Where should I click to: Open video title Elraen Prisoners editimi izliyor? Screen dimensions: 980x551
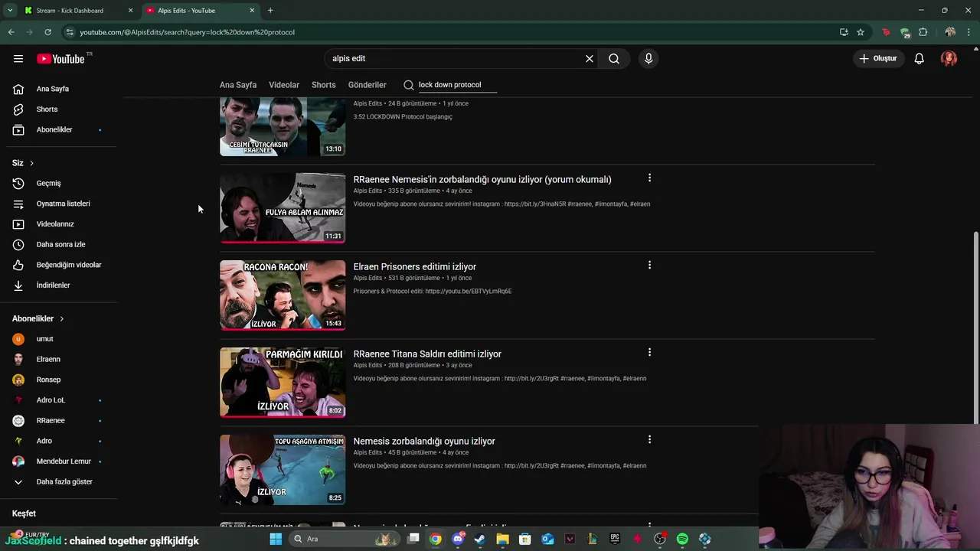point(414,266)
